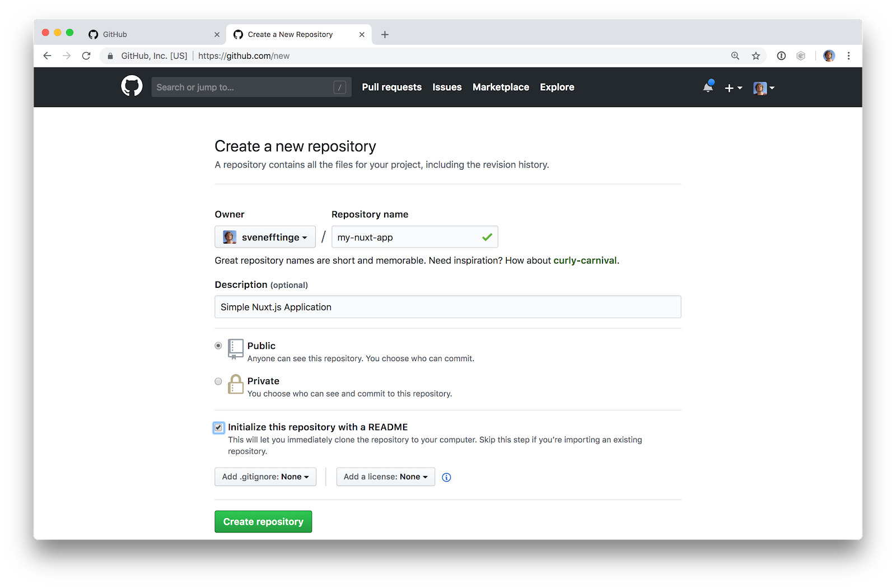
Task: Click the Create repository button
Action: (x=263, y=521)
